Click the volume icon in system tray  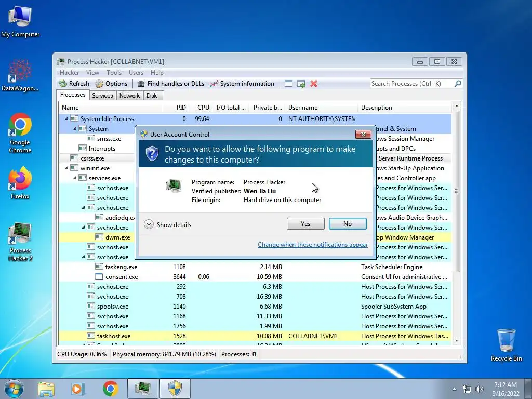pos(480,389)
